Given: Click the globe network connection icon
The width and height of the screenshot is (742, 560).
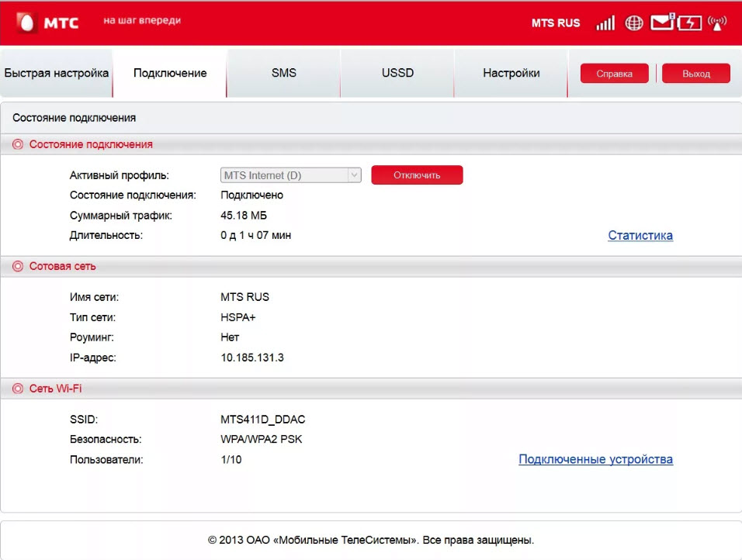Looking at the screenshot, I should point(633,22).
